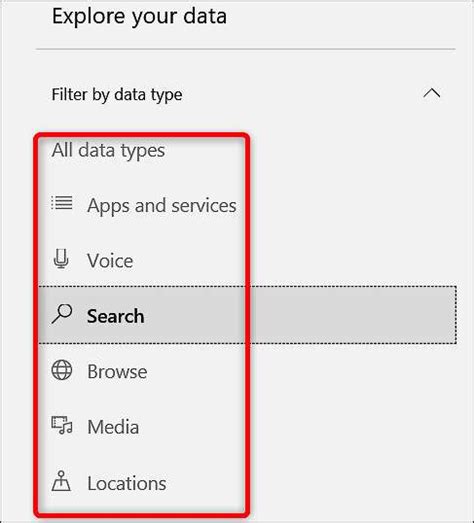Click the right end of the highlighted Search row
Image resolution: width=474 pixels, height=523 pixels.
point(434,315)
